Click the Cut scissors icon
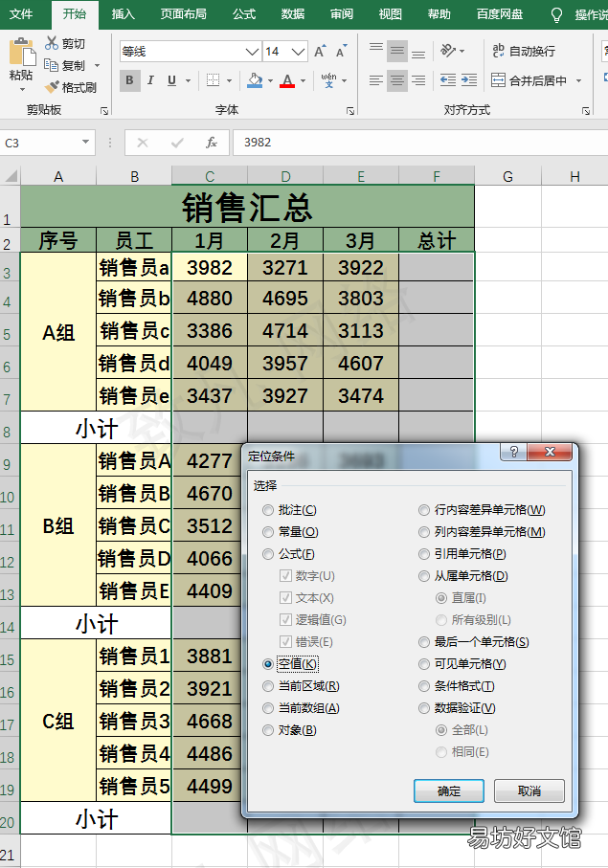 pos(52,43)
